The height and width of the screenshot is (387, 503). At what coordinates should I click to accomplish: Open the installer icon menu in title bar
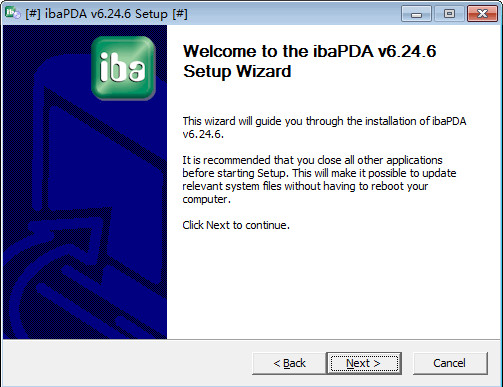point(13,13)
